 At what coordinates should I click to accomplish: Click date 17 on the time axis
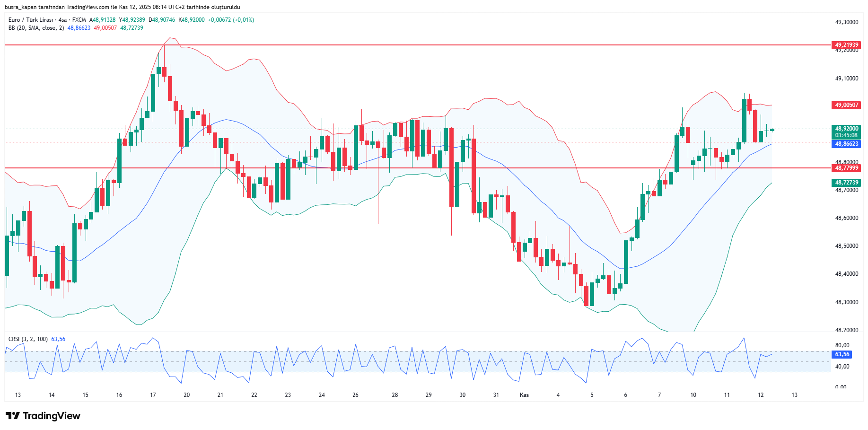[153, 395]
